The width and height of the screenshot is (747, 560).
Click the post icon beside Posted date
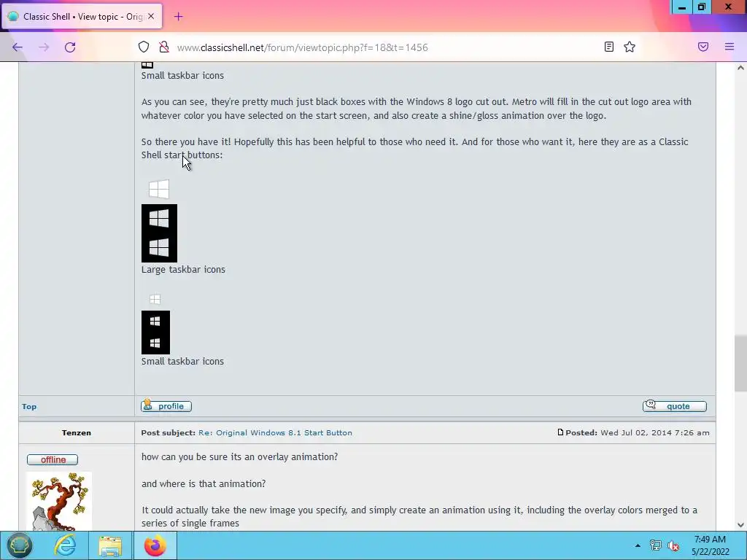coord(560,432)
